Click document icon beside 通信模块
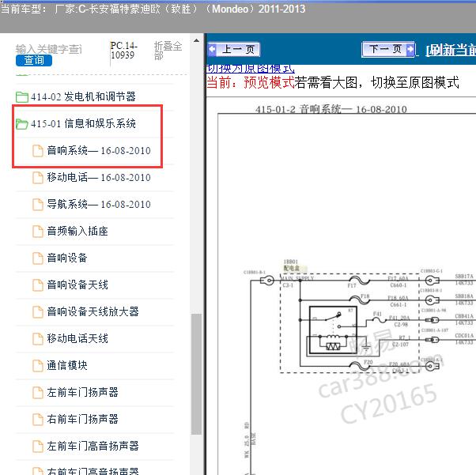Screen dimensions: 476x475 [x=38, y=366]
